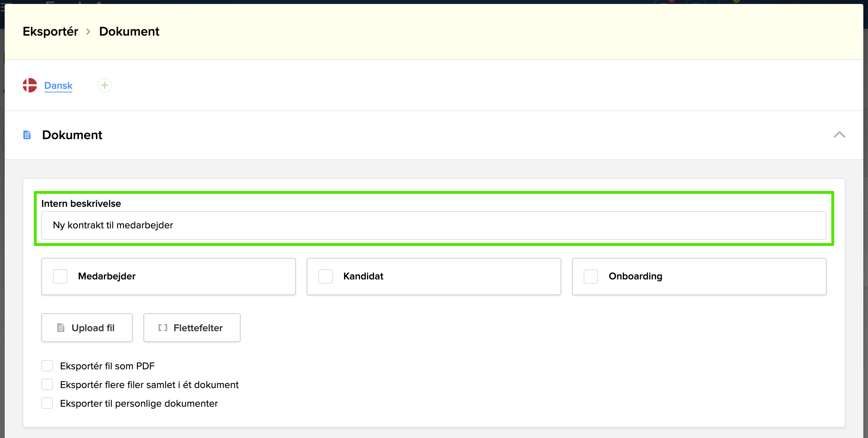The height and width of the screenshot is (438, 868).
Task: Click the file icon on Upload fil
Action: [x=61, y=328]
